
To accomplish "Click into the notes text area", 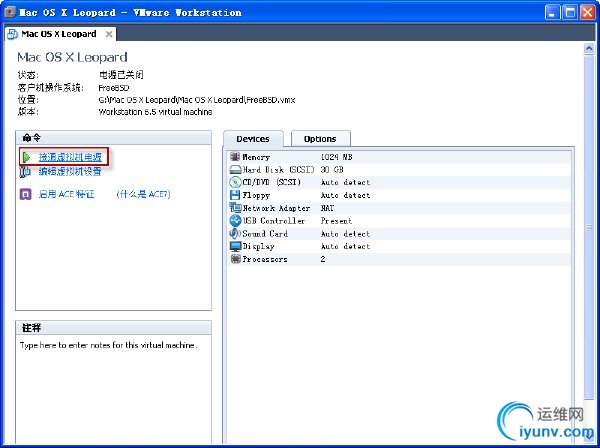I will click(113, 388).
